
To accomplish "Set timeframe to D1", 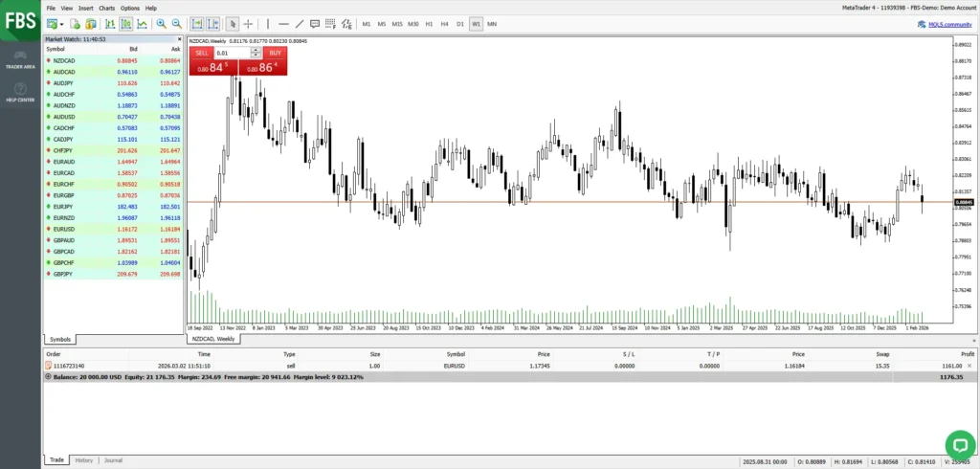I will [x=460, y=24].
